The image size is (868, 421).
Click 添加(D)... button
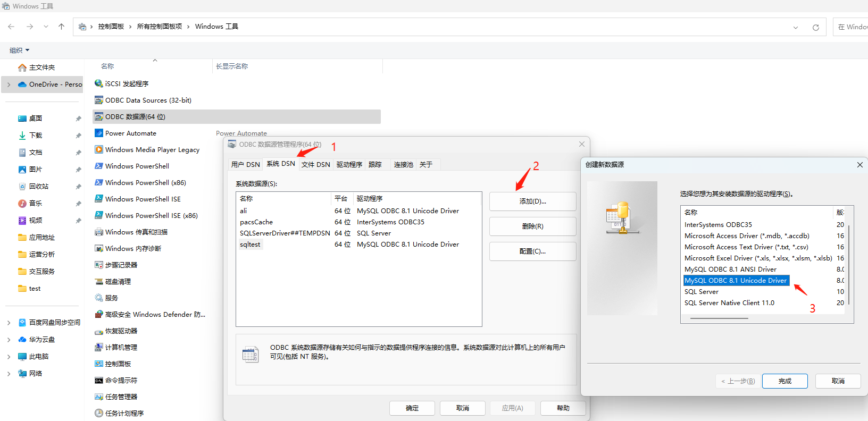coord(532,201)
